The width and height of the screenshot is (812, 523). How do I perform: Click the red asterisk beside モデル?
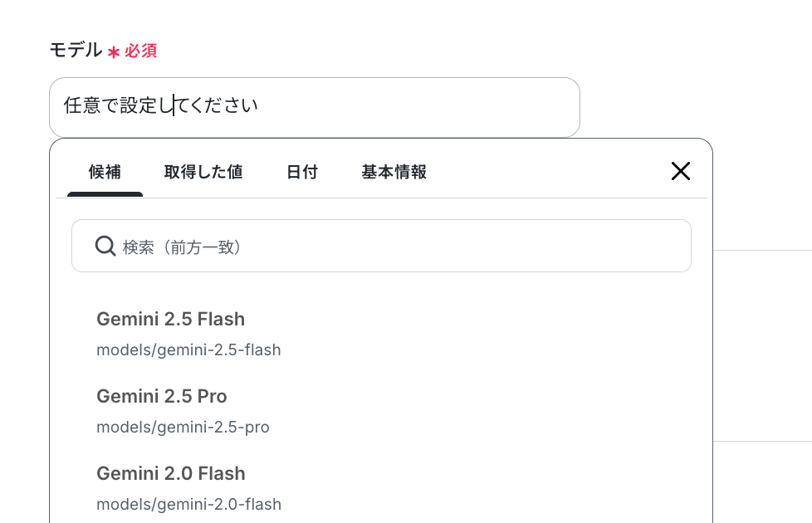click(x=114, y=51)
